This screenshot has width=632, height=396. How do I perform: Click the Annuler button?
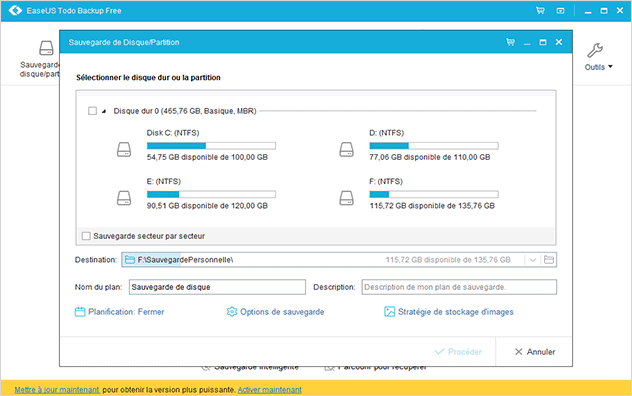coord(535,352)
